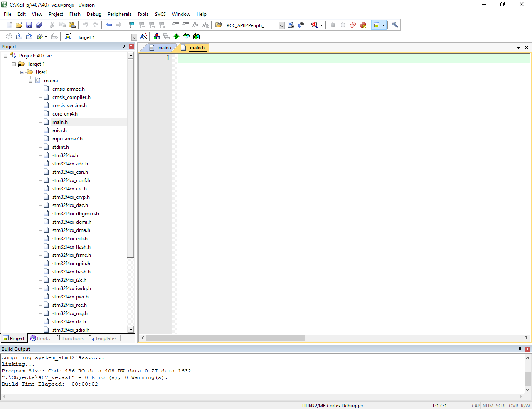The height and width of the screenshot is (409, 532).
Task: Open the Project menu
Action: 56,14
